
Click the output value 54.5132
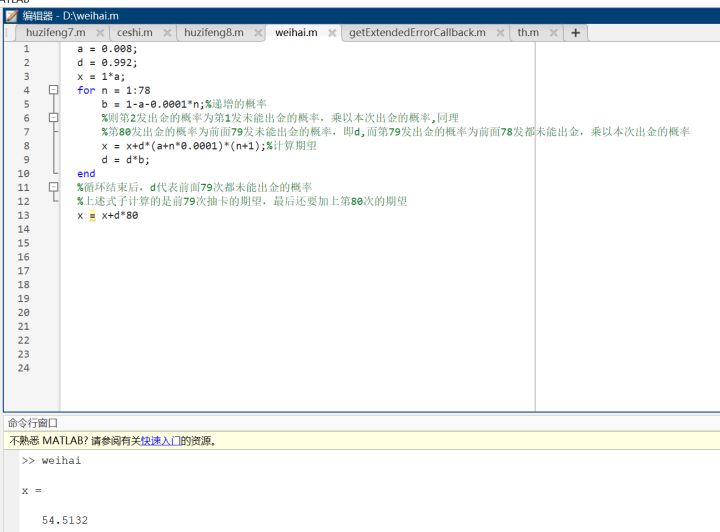(x=65, y=520)
